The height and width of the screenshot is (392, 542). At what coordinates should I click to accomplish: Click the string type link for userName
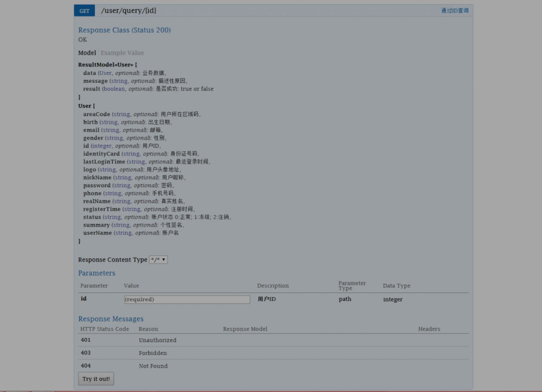(121, 233)
